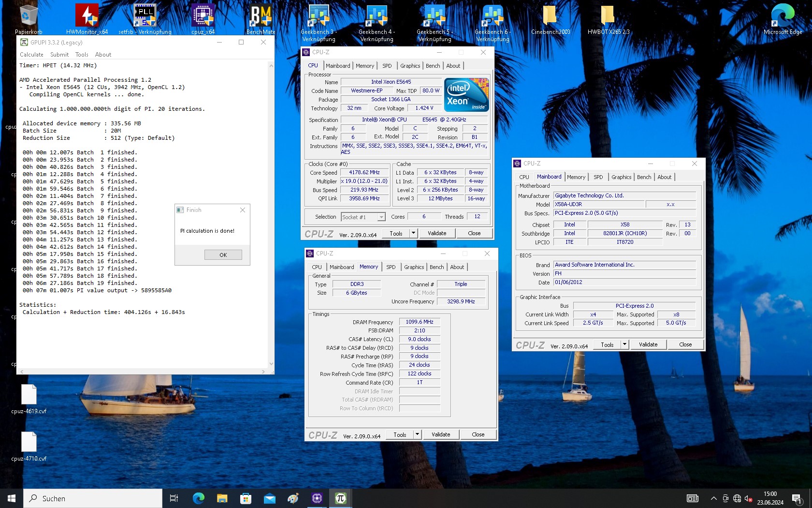Open File Explorer from the taskbar
The height and width of the screenshot is (508, 812).
[222, 498]
